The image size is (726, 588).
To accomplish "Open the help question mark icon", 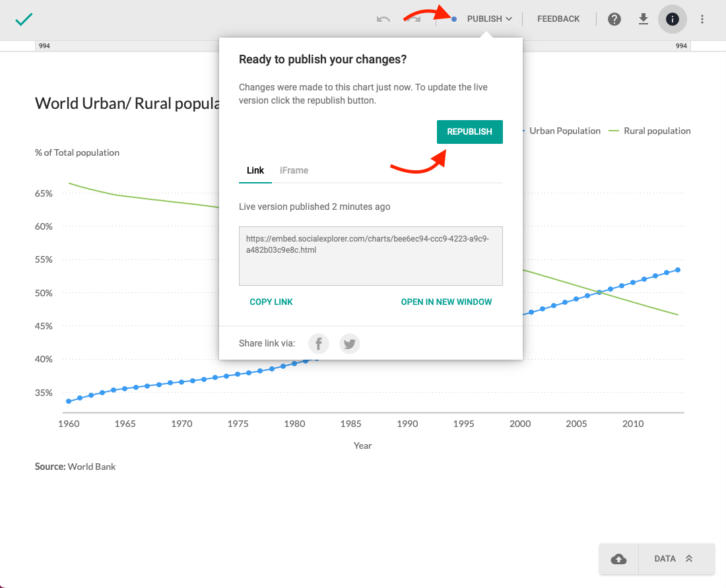I will point(614,19).
